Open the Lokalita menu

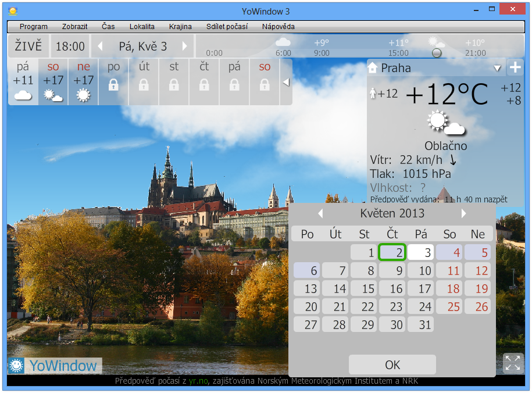pyautogui.click(x=142, y=27)
